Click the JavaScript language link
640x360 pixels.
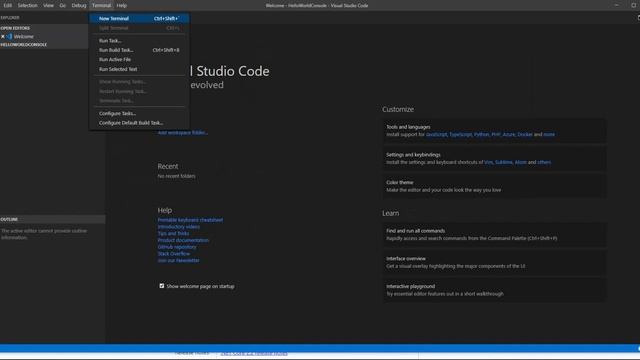436,134
